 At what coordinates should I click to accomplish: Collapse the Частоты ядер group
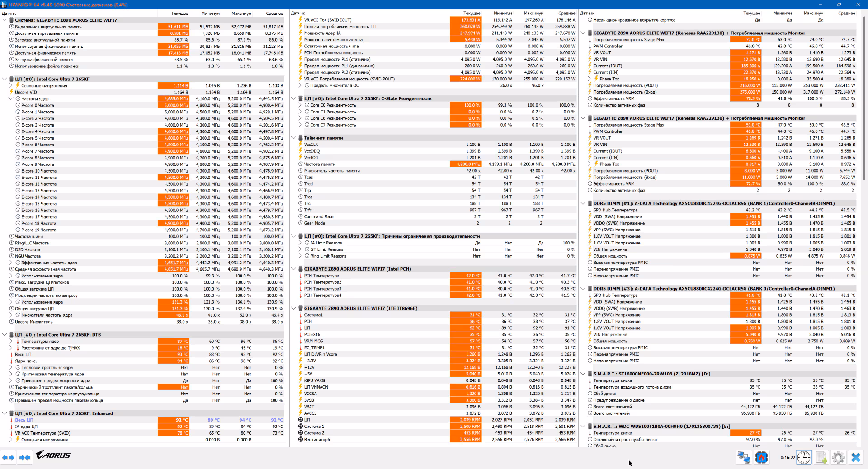point(11,98)
